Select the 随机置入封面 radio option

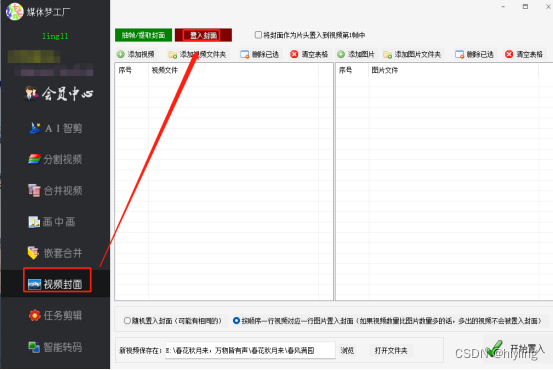[127, 321]
